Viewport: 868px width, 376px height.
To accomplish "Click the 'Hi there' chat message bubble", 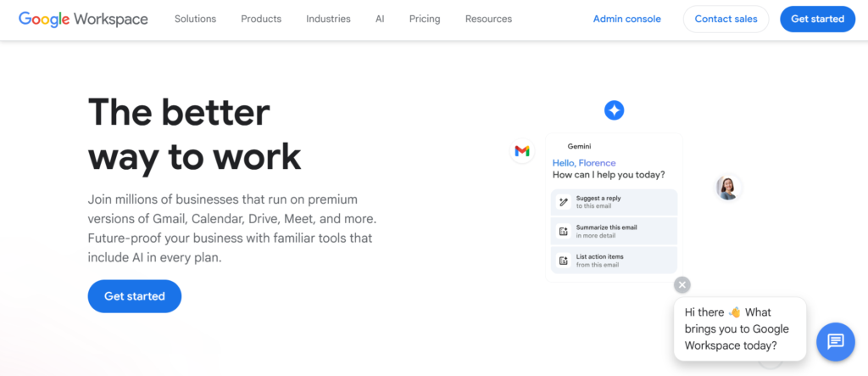I will coord(739,328).
